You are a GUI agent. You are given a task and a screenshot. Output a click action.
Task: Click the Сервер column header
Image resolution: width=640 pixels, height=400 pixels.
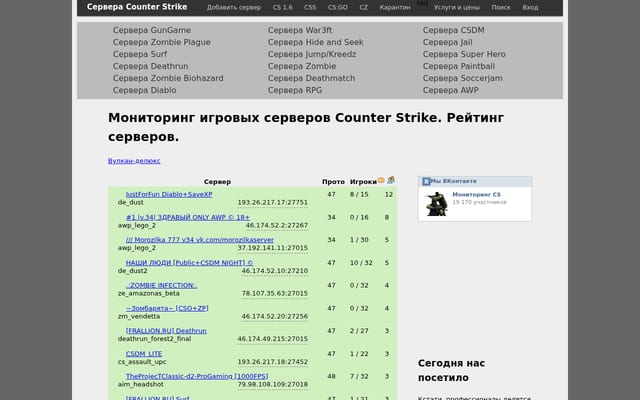(218, 182)
